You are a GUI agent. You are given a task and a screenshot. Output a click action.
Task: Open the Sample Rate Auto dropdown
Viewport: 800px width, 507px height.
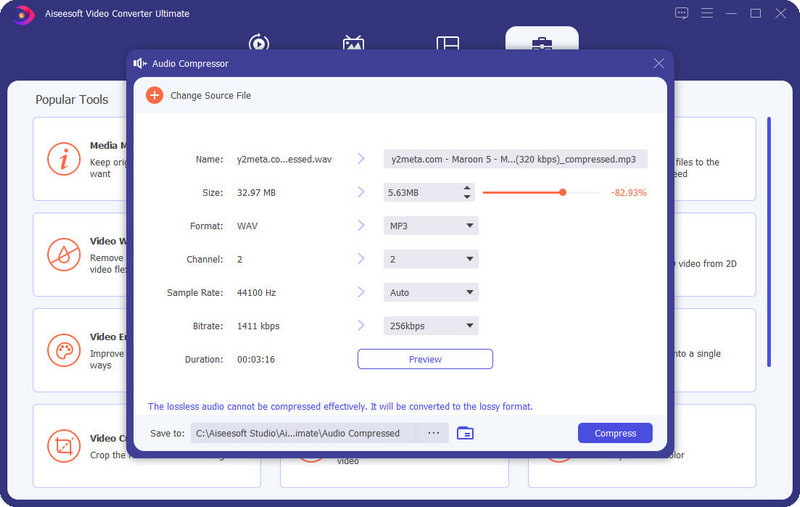pos(431,292)
